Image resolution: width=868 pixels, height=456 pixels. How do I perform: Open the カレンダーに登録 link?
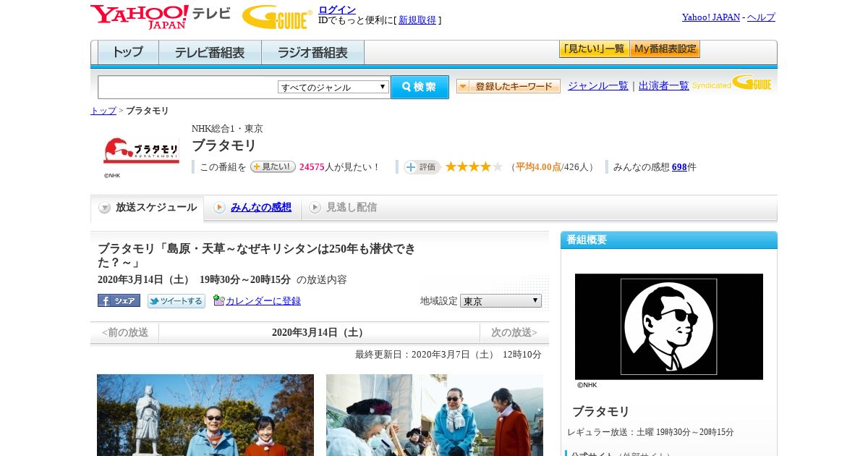point(263,301)
